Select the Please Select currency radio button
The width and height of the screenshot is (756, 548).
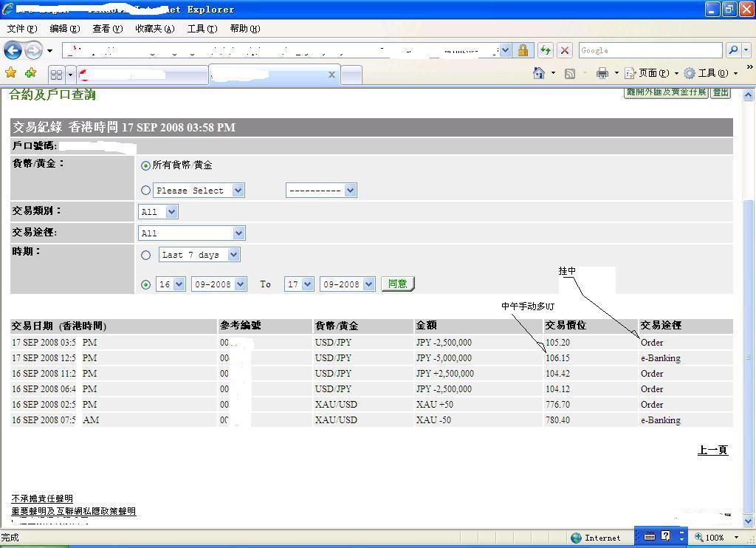click(145, 190)
